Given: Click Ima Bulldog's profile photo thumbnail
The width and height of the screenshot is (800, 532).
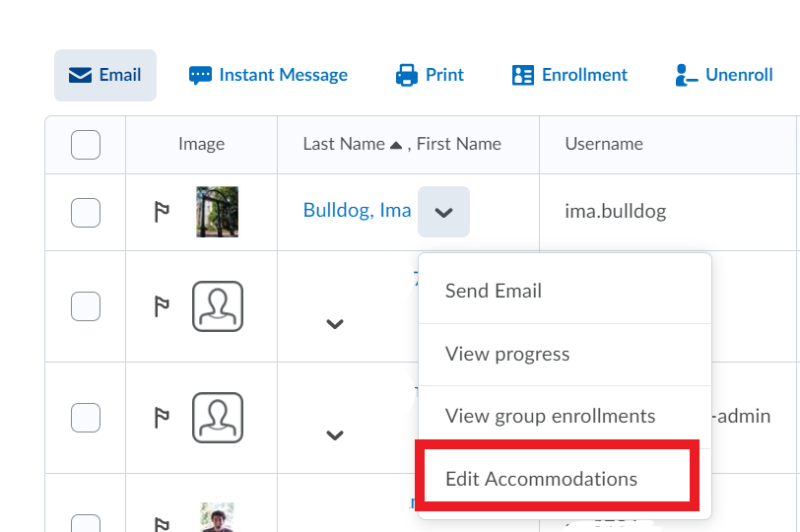Looking at the screenshot, I should (x=217, y=212).
